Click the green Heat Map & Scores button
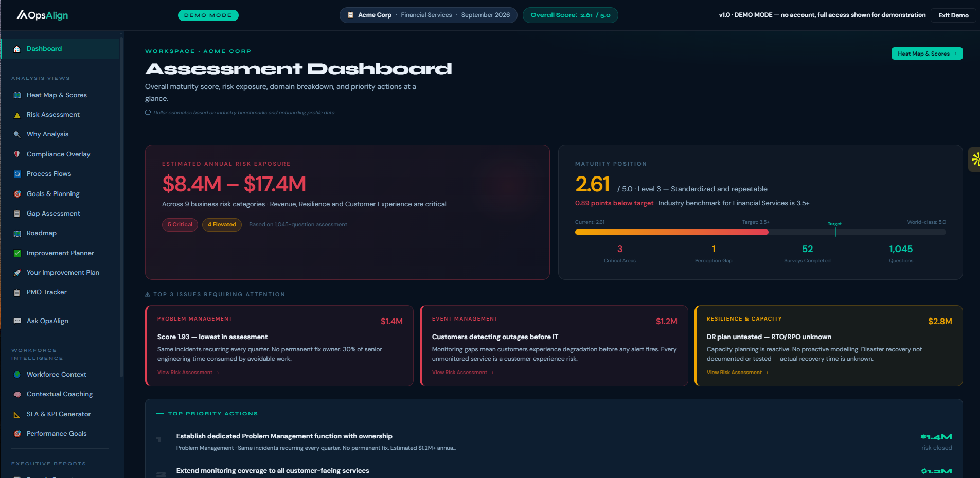 pyautogui.click(x=927, y=54)
